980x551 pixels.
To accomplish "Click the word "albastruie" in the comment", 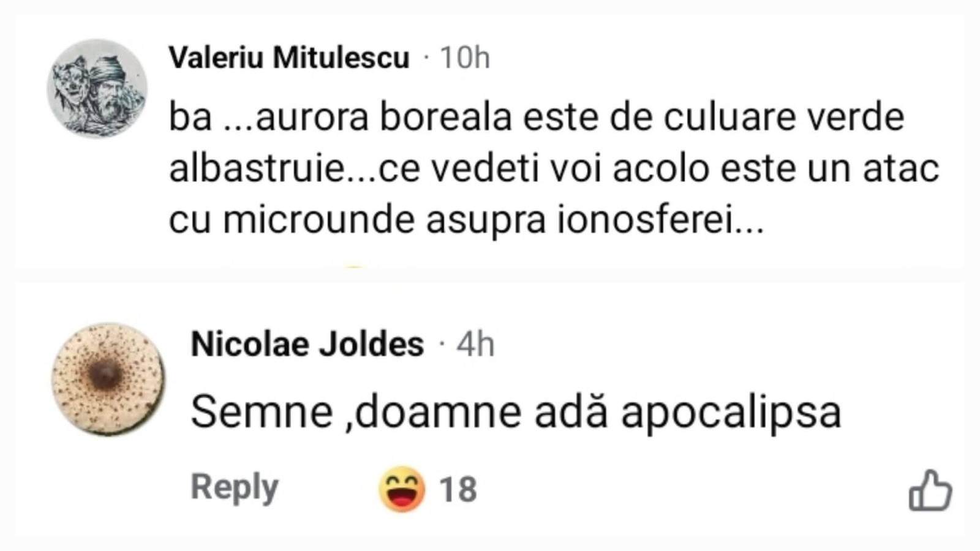I will [257, 168].
